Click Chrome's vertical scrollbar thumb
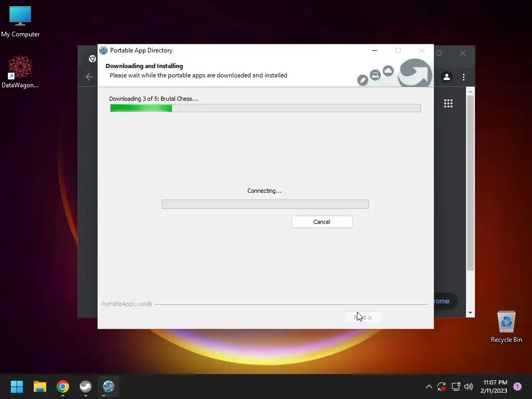 point(470,183)
